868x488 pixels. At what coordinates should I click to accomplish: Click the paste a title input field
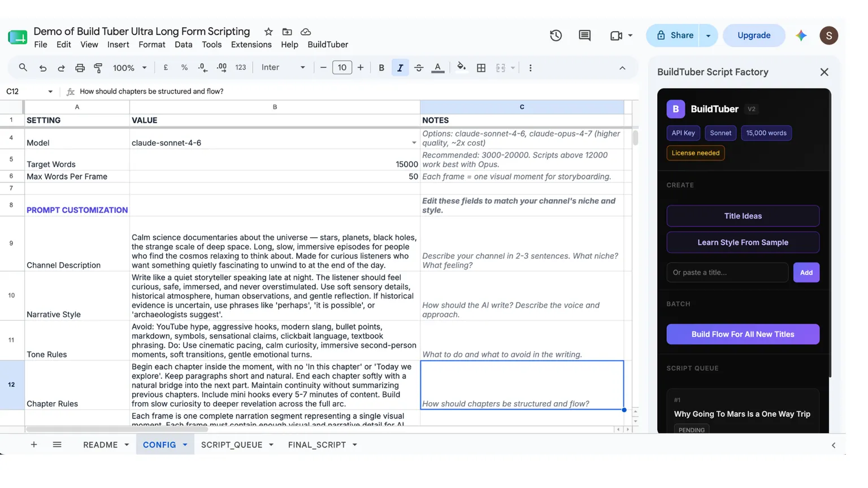point(727,272)
